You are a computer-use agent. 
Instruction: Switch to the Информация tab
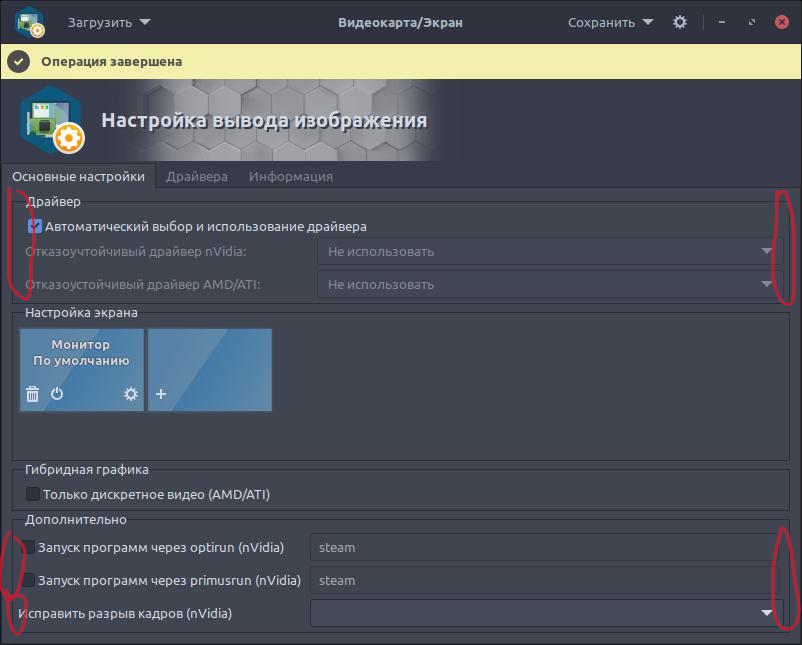pyautogui.click(x=291, y=177)
